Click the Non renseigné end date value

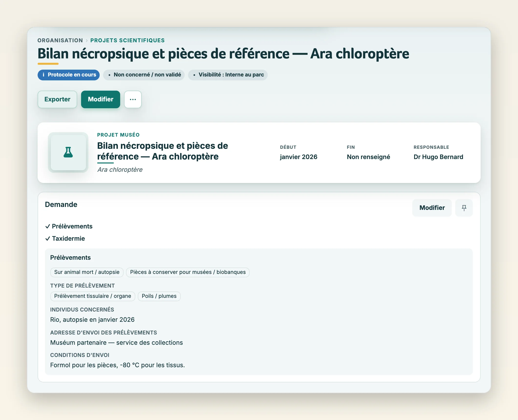369,157
